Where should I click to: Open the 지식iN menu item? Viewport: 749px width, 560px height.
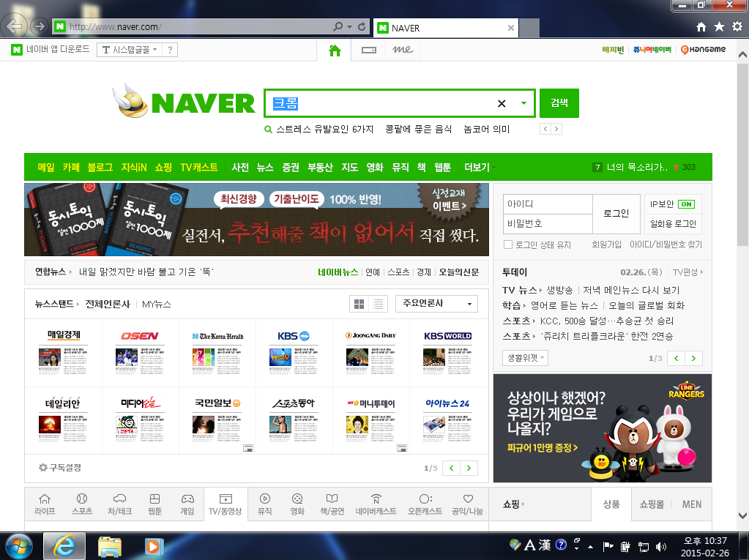tap(134, 167)
